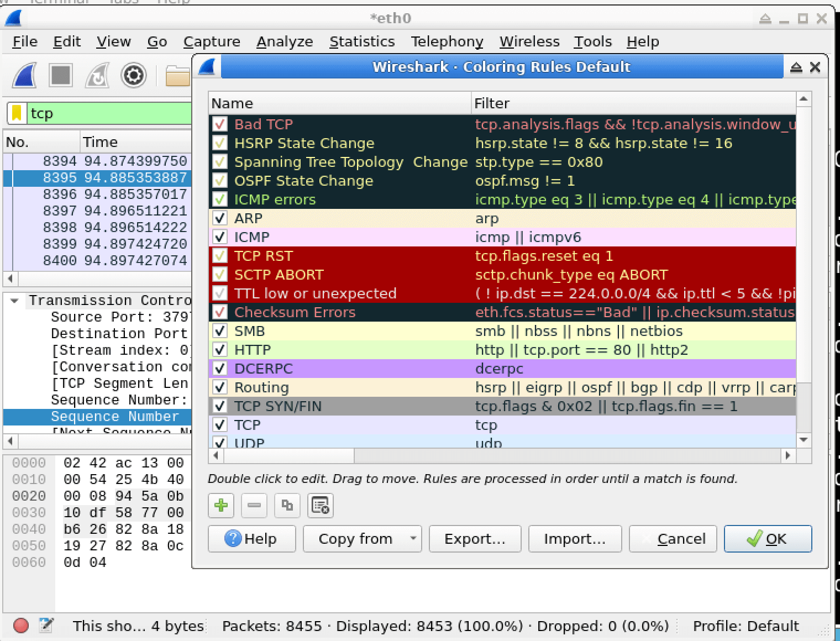Select the Sequence Number highlighted detail row
840x641 pixels.
tap(97, 417)
